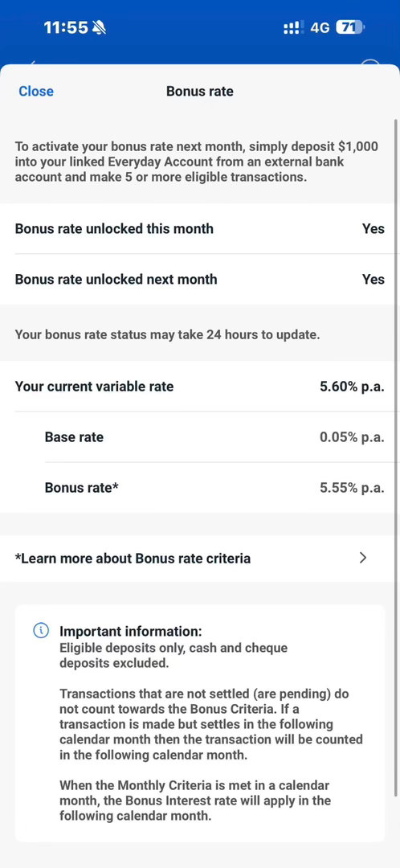Tap the signal strength bars icon

click(294, 27)
